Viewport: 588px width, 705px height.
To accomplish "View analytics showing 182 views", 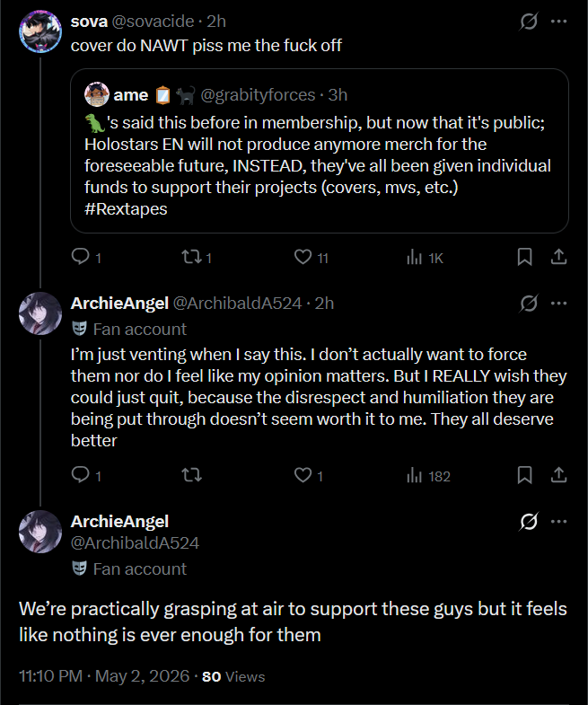I will pos(428,476).
